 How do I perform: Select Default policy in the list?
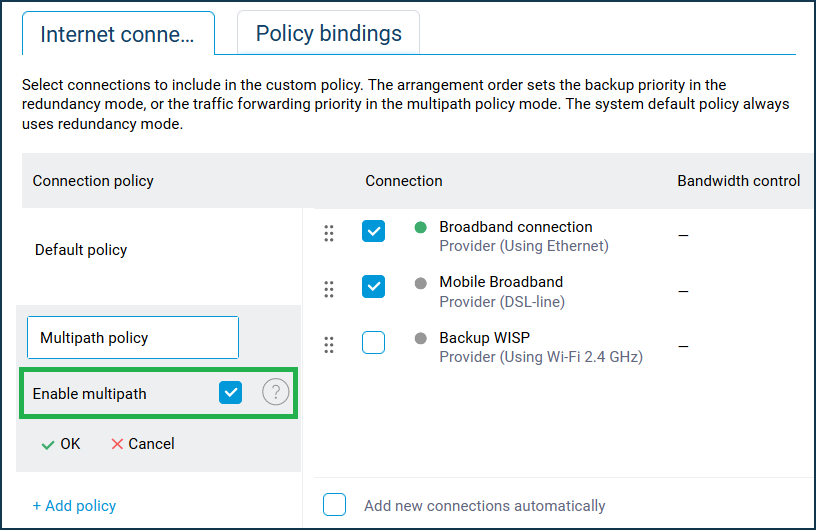81,250
